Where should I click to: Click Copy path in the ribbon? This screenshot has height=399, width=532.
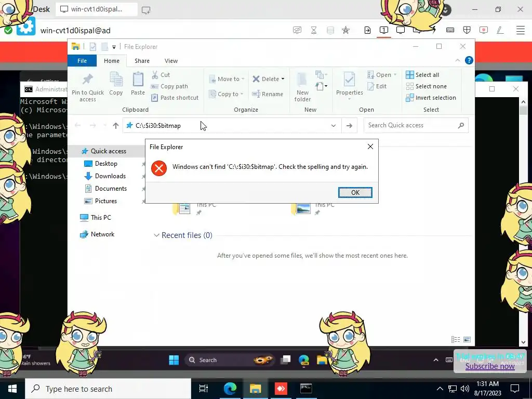pos(169,86)
